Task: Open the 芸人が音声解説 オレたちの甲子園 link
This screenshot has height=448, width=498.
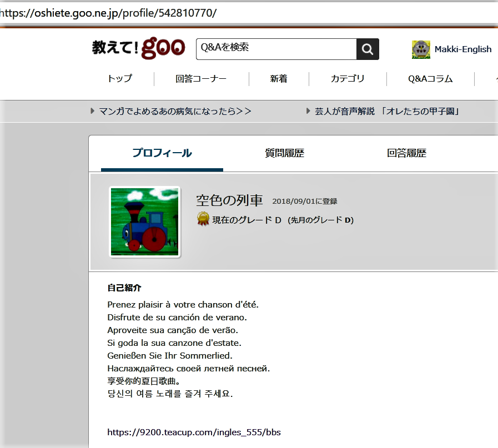Action: [x=387, y=112]
